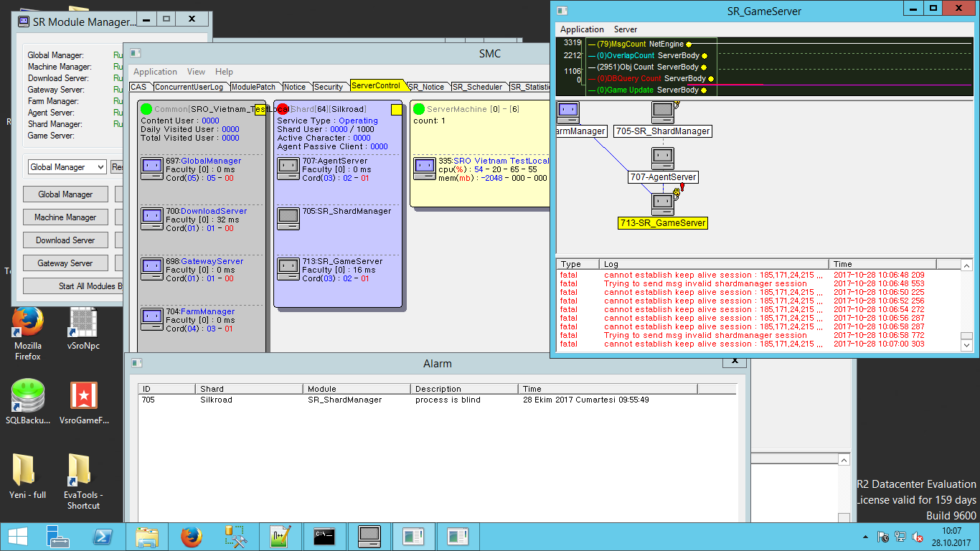Open Server Manager from the taskbar
The image size is (980, 551).
pos(57,537)
